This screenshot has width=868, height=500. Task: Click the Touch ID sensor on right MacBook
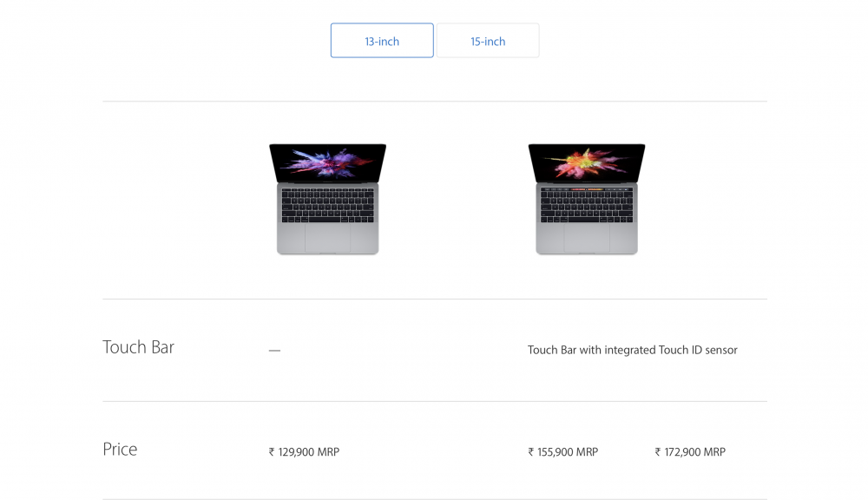631,187
